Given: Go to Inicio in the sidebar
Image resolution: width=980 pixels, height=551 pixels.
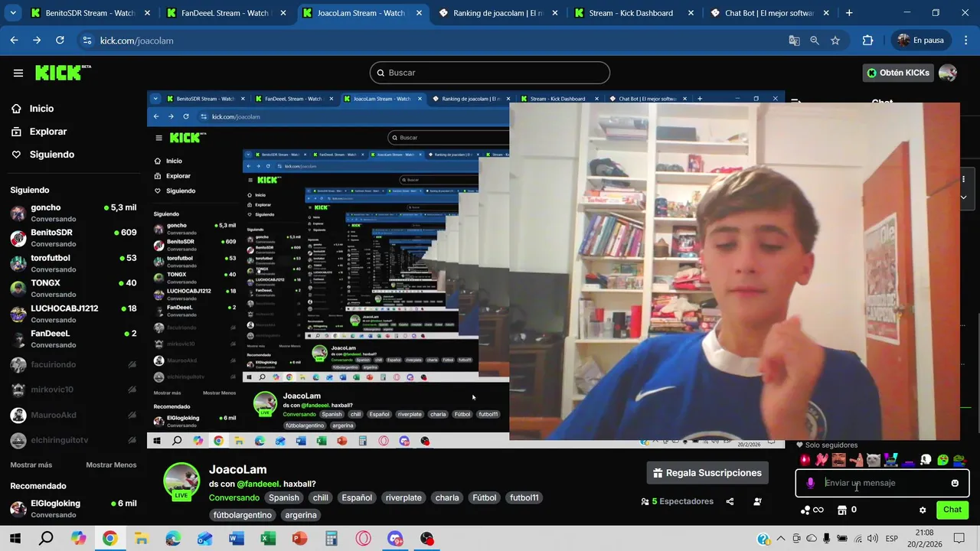Looking at the screenshot, I should pos(32,109).
